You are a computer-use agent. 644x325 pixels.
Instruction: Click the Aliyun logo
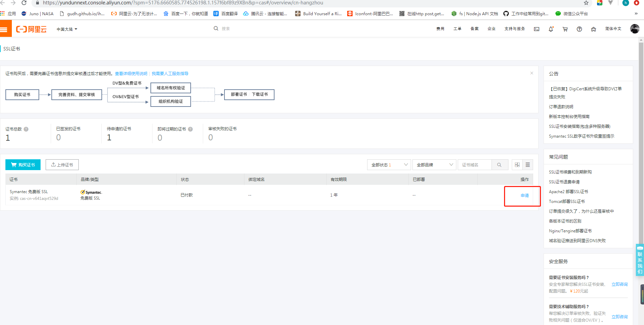pyautogui.click(x=31, y=29)
